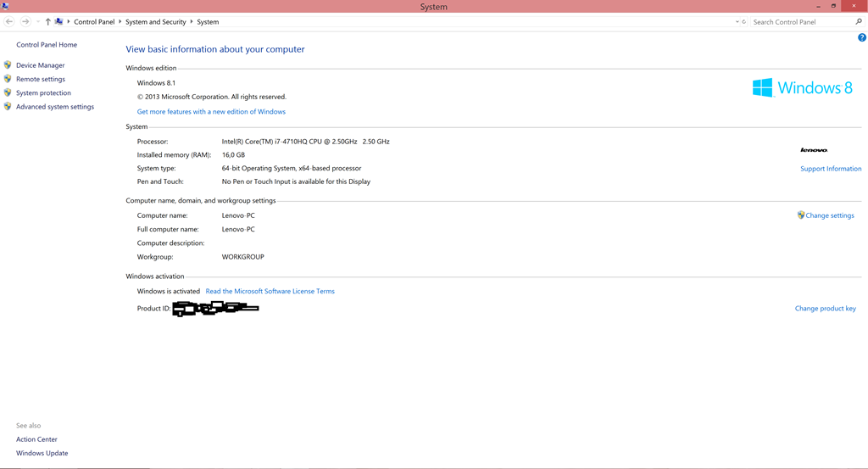Click the Forward navigation arrow
Viewport: 868px width, 469px height.
click(x=25, y=21)
